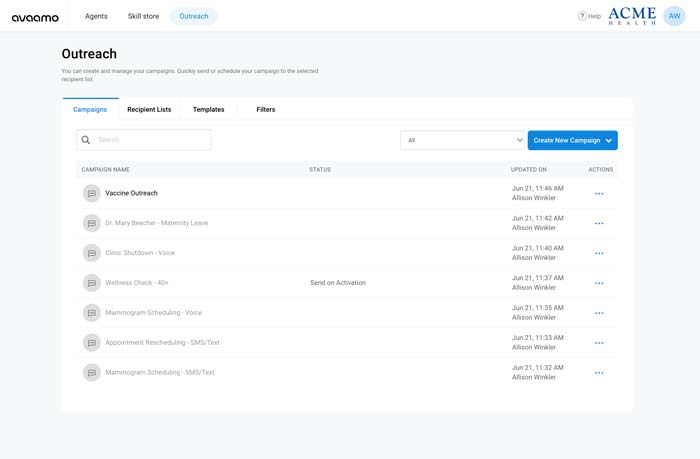Open actions menu for Vaccine Outreach
700x459 pixels.
[x=599, y=194]
